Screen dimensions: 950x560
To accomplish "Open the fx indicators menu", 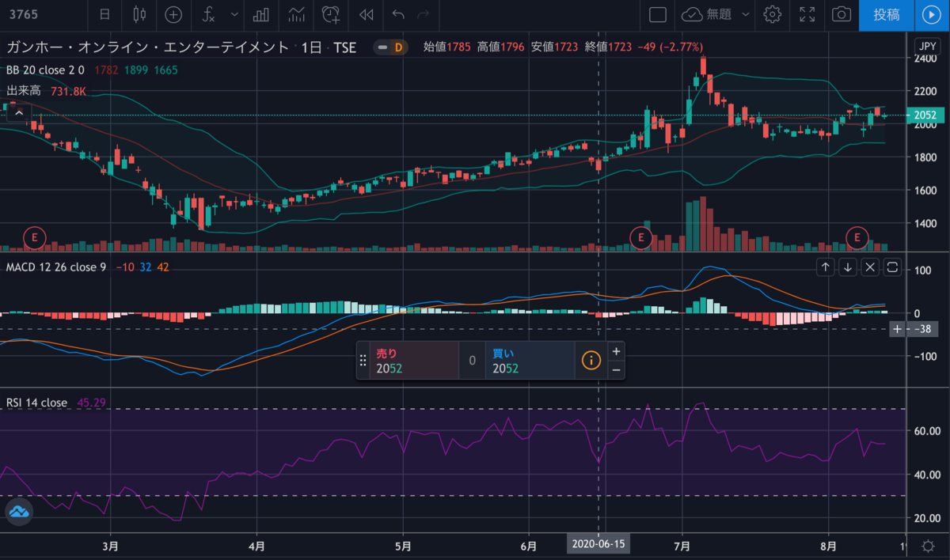I will (208, 14).
